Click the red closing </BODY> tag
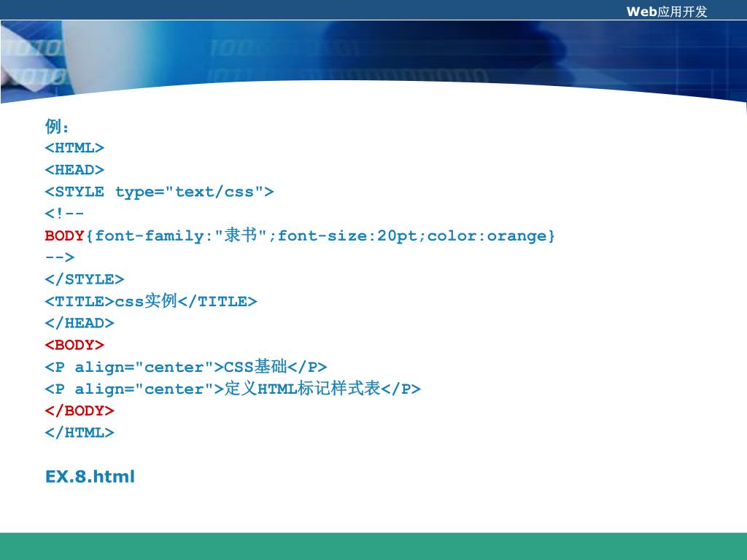747x560 pixels. 80,411
